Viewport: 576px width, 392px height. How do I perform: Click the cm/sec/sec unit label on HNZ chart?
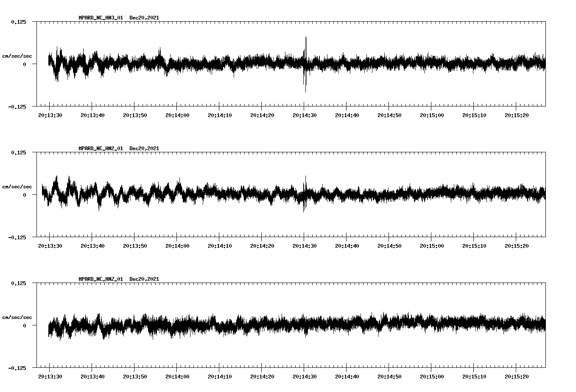tap(17, 317)
